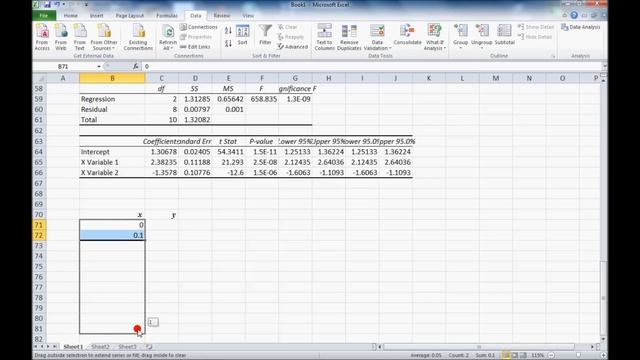This screenshot has height=360, width=640.
Task: Open the From Other Sources menu
Action: pos(104,37)
